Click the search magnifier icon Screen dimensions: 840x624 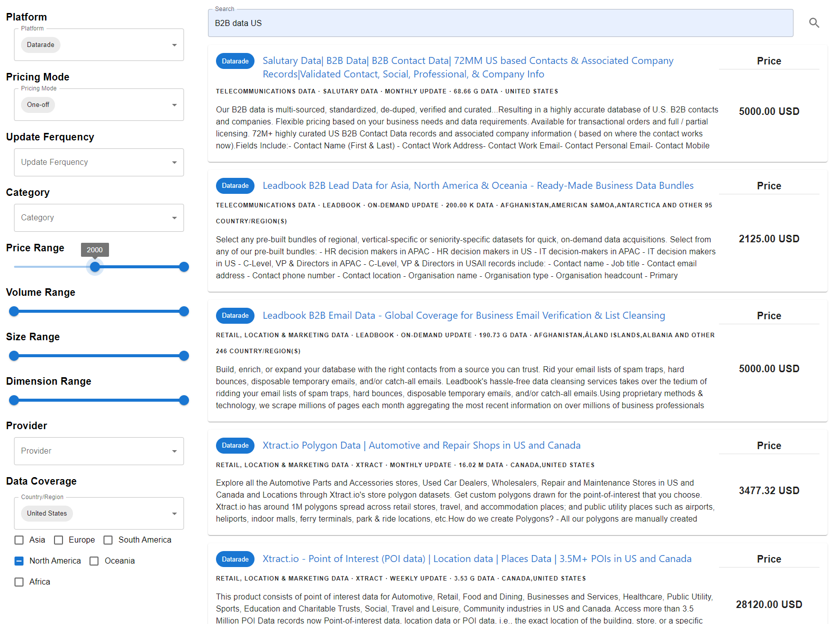(814, 23)
